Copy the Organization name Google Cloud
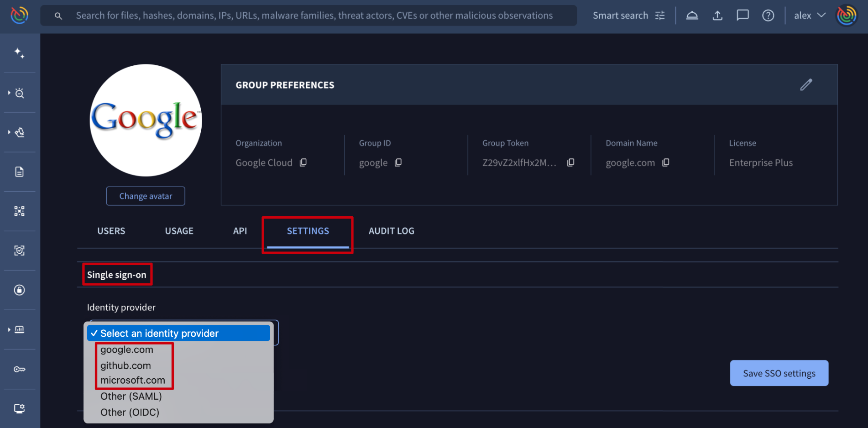Image resolution: width=868 pixels, height=428 pixels. 303,162
